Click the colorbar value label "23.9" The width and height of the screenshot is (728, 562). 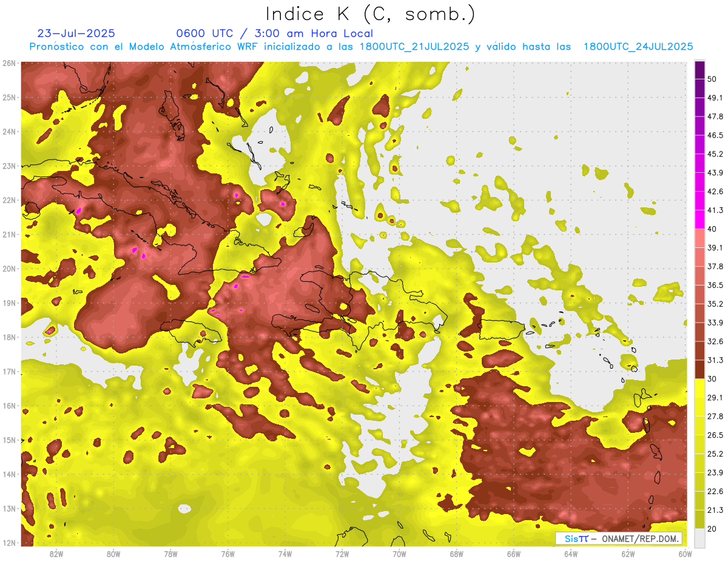(715, 473)
